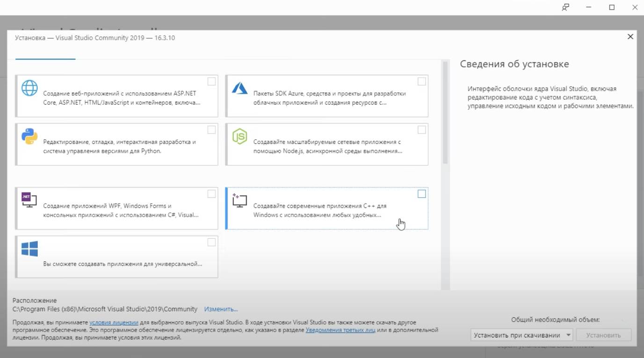Click the Azure development icon
Image resolution: width=644 pixels, height=358 pixels.
[240, 87]
